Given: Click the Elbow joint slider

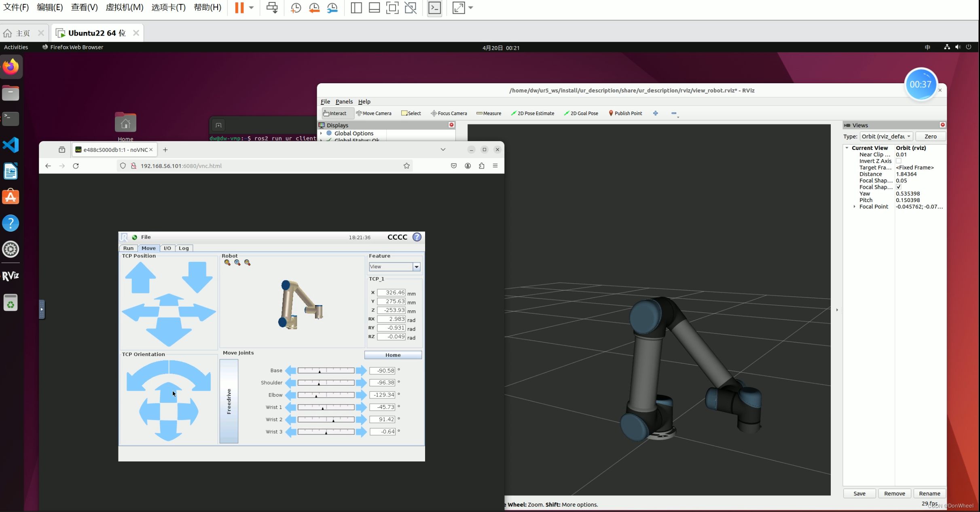Looking at the screenshot, I should click(326, 395).
